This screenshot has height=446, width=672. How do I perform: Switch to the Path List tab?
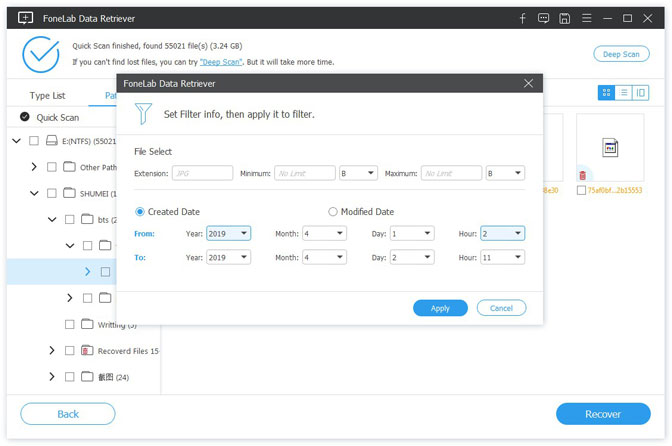111,96
